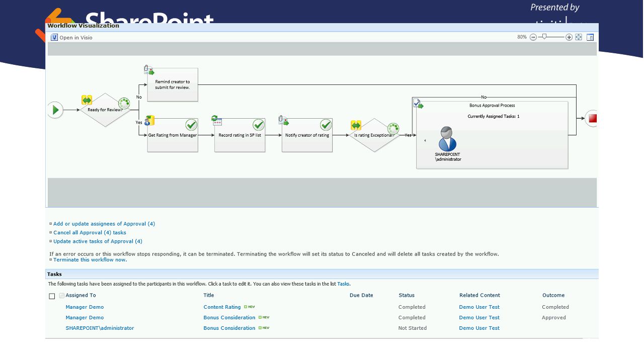The width and height of the screenshot is (644, 362).
Task: Click the Workflow Visualization section header
Action: tap(84, 26)
